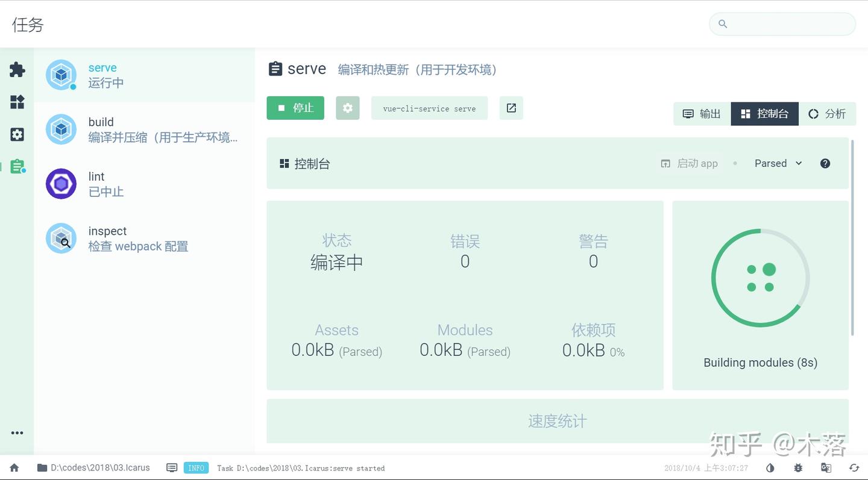Image resolution: width=868 pixels, height=480 pixels.
Task: Click the vertical scrollbar of dashboard
Action: (852, 237)
